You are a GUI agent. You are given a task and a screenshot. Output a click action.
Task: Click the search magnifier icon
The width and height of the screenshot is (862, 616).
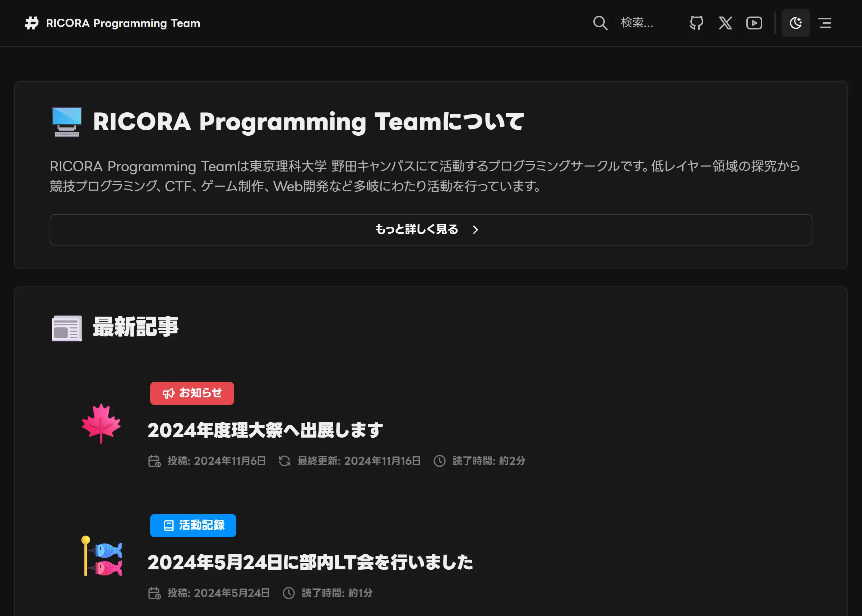(600, 23)
